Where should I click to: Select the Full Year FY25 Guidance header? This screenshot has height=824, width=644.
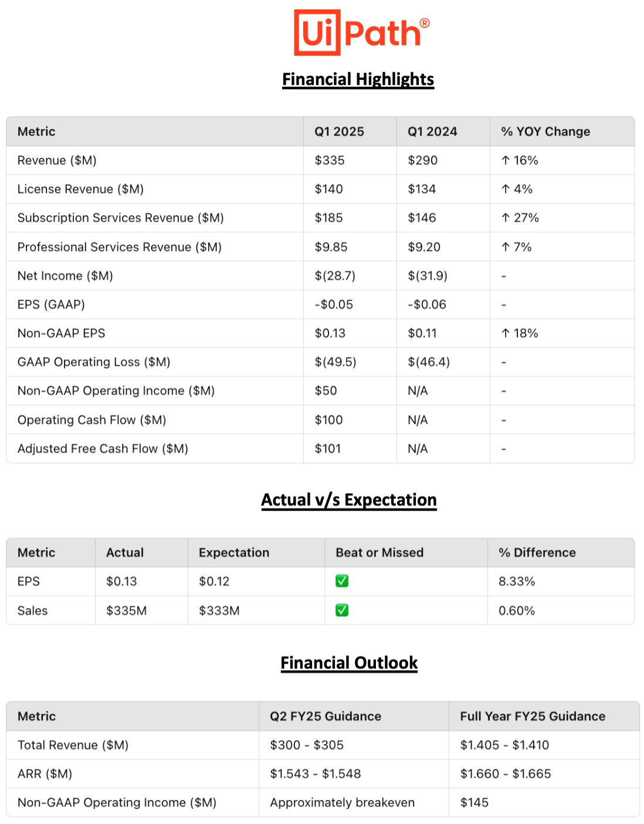point(533,716)
